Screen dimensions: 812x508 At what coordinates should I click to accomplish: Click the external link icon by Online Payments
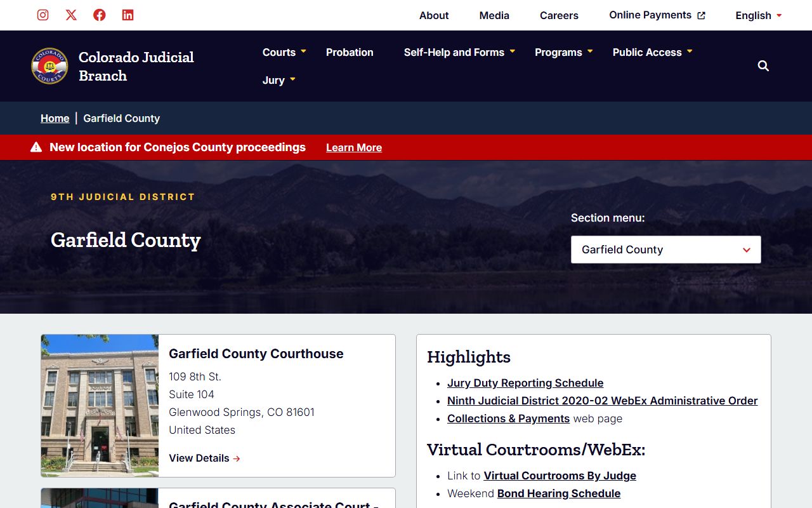point(701,16)
